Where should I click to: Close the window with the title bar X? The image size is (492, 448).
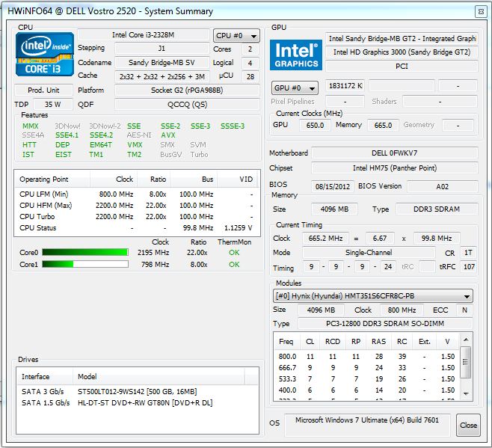(477, 11)
